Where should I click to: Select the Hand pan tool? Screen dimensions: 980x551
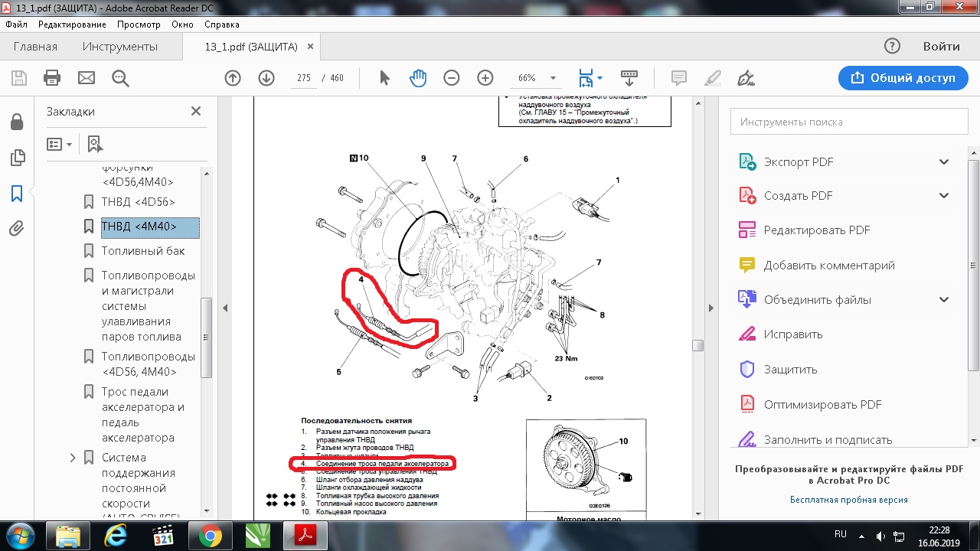tap(417, 78)
